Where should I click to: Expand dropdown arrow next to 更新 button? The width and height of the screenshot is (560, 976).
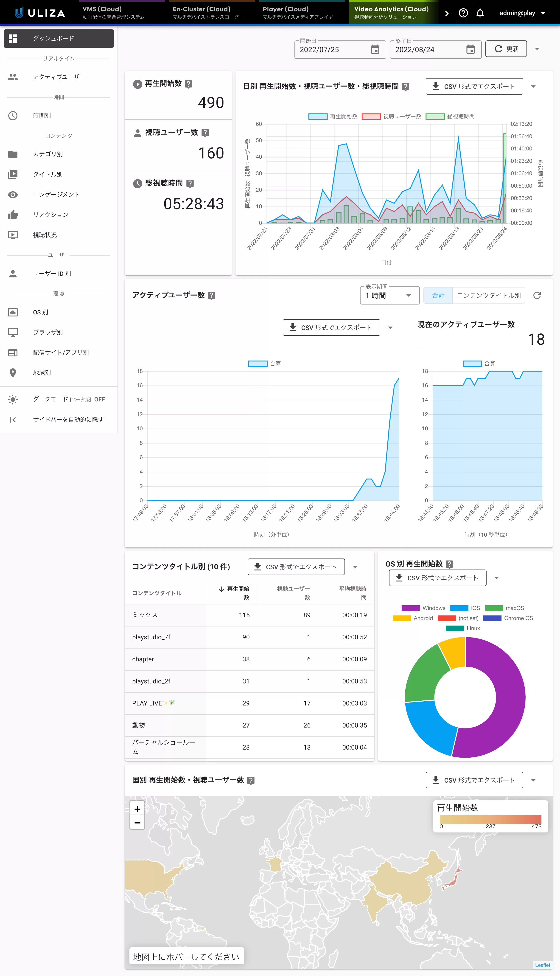(x=537, y=49)
